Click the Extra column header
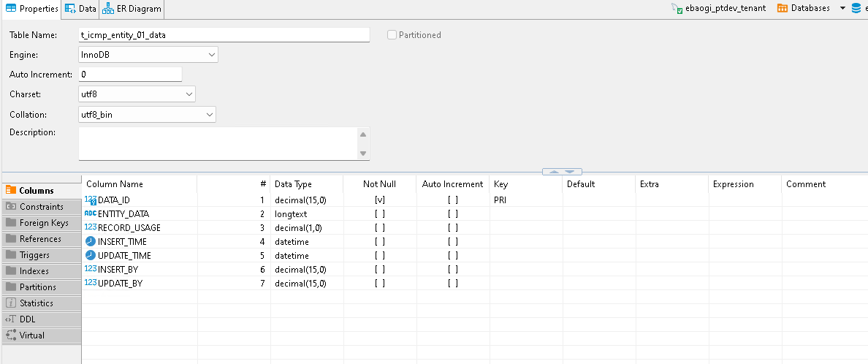The height and width of the screenshot is (364, 868). (x=672, y=184)
